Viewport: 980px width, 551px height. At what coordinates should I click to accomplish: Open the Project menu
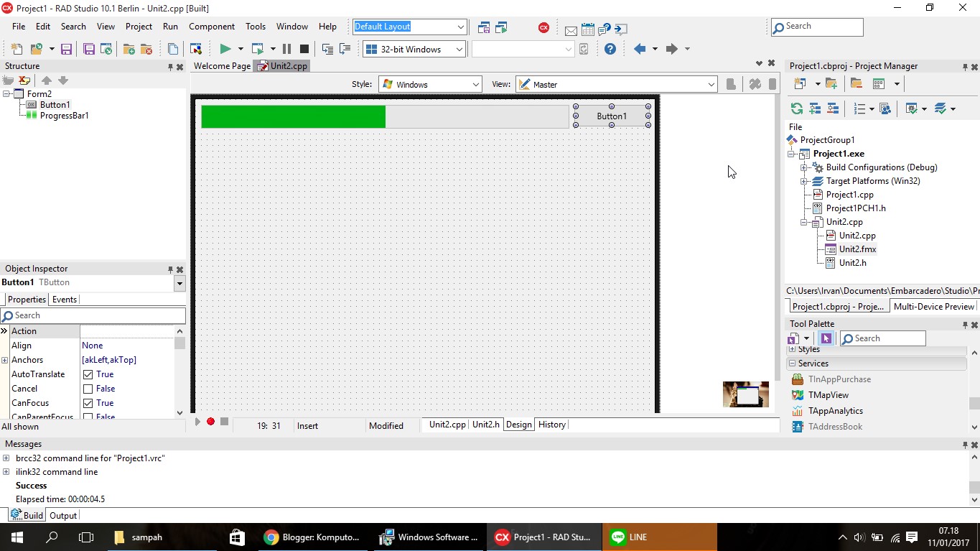139,27
